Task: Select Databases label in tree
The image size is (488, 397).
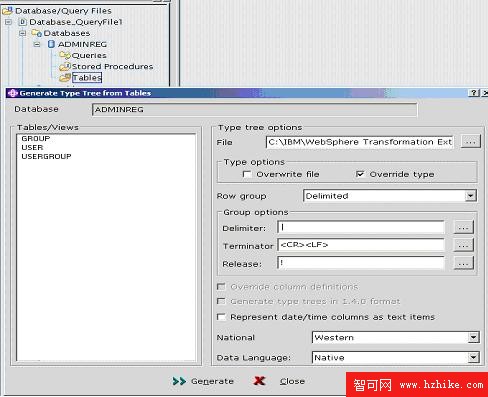Action: pyautogui.click(x=67, y=33)
